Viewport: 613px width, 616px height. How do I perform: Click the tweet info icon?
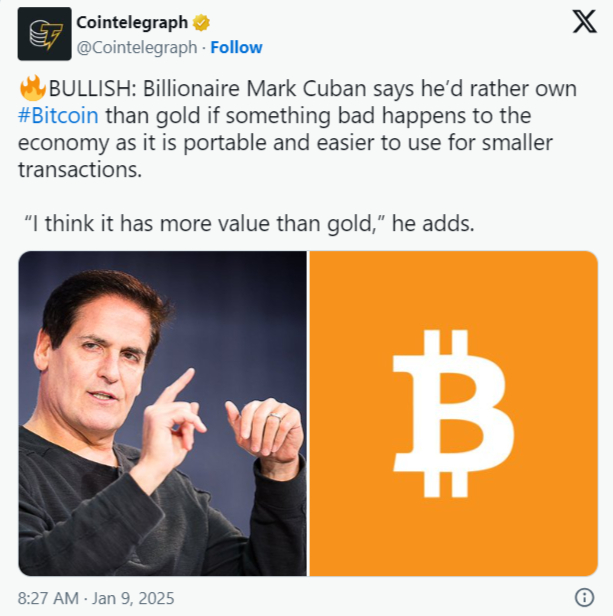click(x=584, y=598)
